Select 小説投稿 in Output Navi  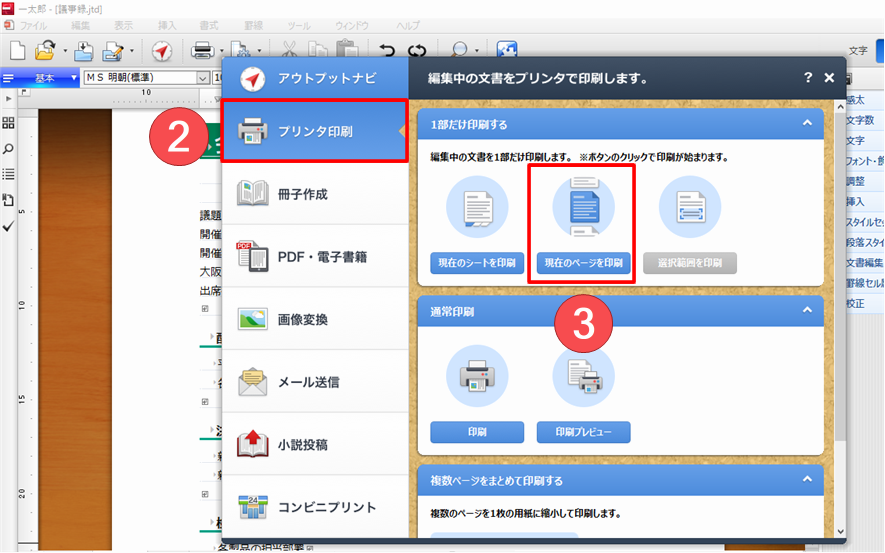(314, 445)
